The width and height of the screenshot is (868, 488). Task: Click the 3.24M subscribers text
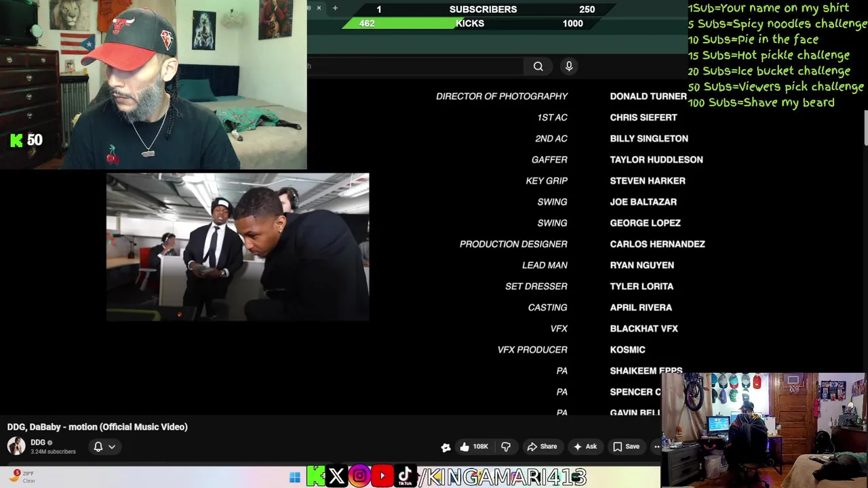tap(53, 452)
